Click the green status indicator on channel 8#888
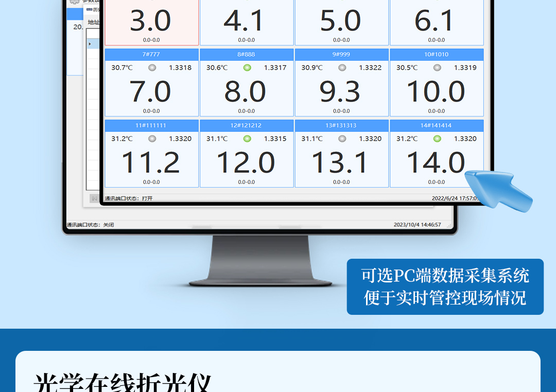This screenshot has height=392, width=556. pyautogui.click(x=247, y=67)
